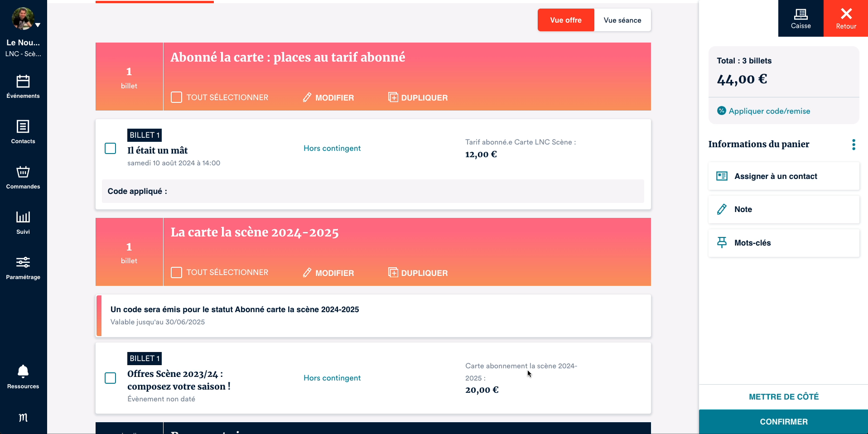The width and height of the screenshot is (868, 434).
Task: Click Modifier on La carte la scène offer
Action: click(x=328, y=273)
